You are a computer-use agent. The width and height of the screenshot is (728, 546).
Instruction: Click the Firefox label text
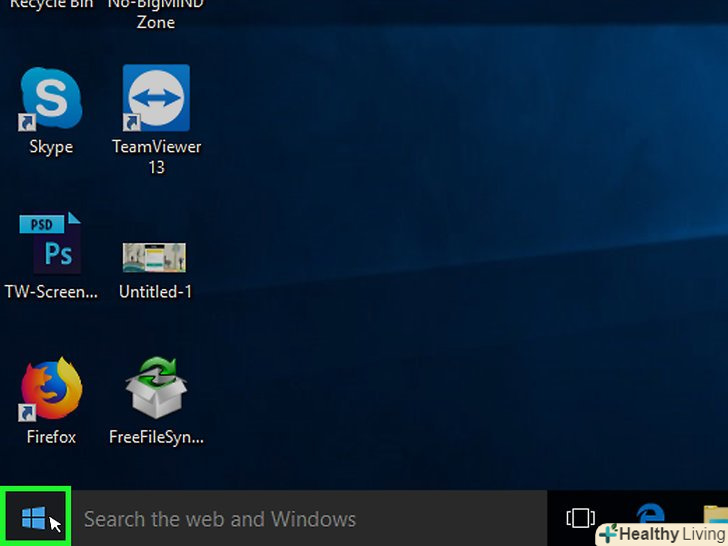tap(51, 437)
